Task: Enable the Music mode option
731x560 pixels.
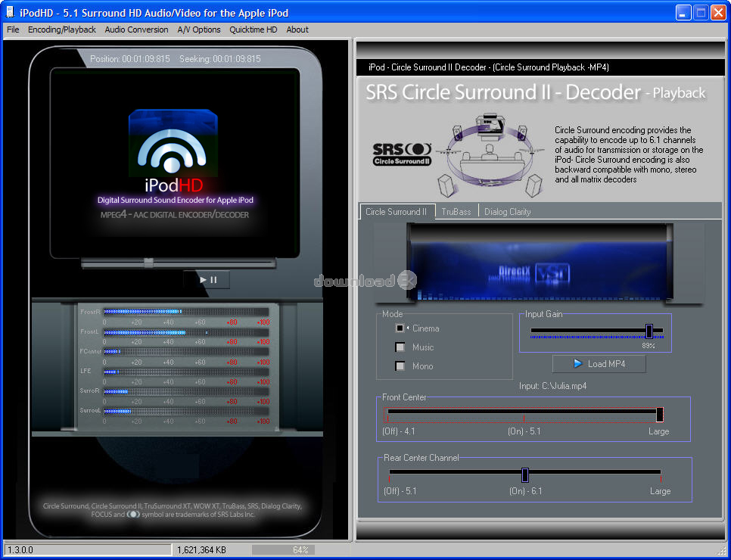Action: [400, 347]
